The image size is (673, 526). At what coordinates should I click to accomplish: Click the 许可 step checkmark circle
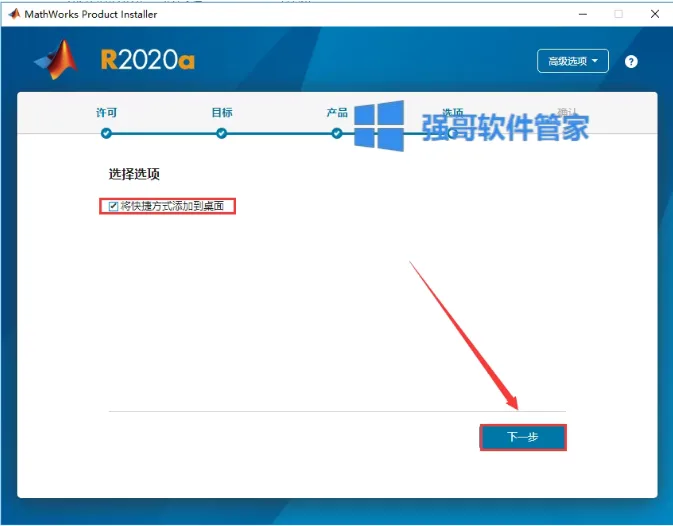106,133
